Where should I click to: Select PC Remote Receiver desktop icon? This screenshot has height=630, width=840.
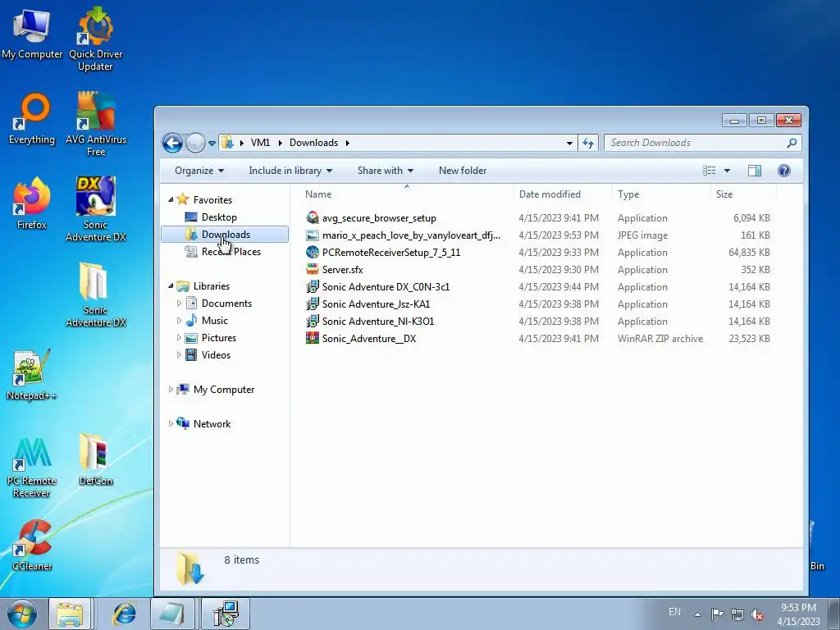[32, 467]
